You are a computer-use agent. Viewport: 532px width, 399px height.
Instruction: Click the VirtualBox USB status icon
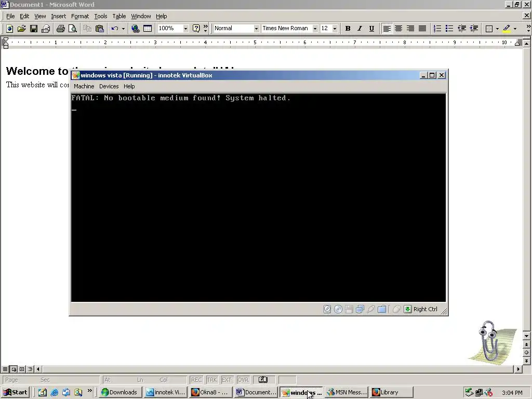(x=371, y=309)
